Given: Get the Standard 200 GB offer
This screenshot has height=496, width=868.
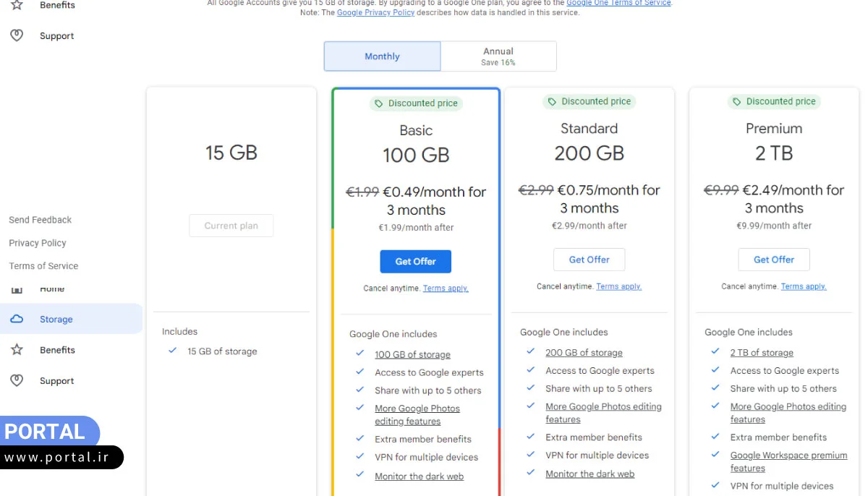Looking at the screenshot, I should (x=589, y=260).
